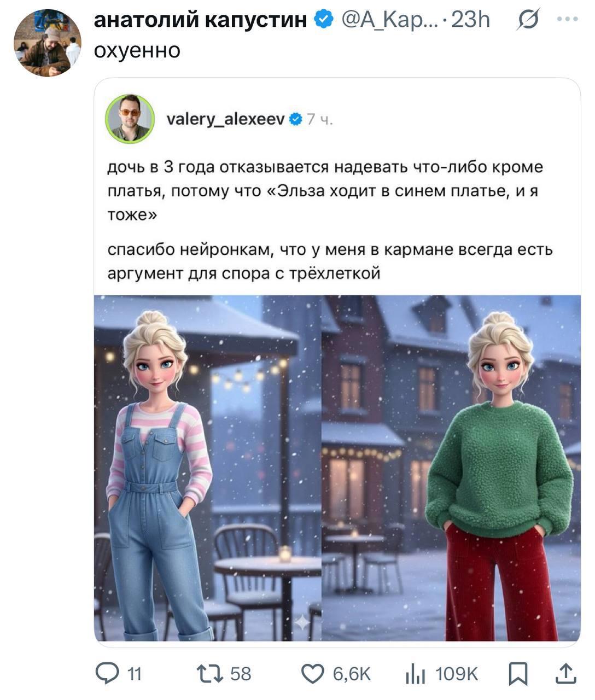Viewport: 595px width, 700px height.
Task: Click valery_alexeev username in quote
Action: coord(225,119)
